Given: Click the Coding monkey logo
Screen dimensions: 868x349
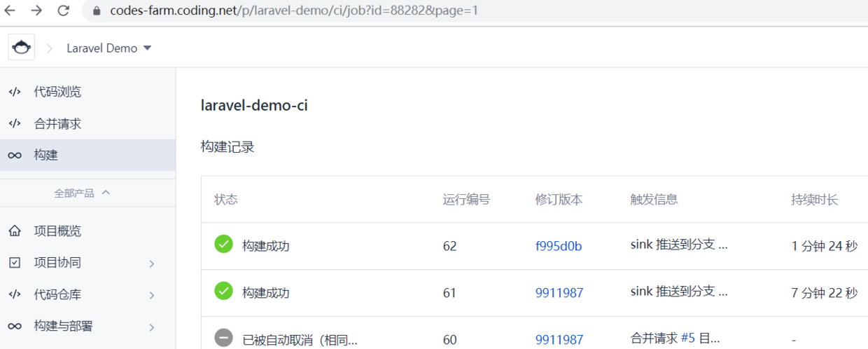Looking at the screenshot, I should point(22,48).
